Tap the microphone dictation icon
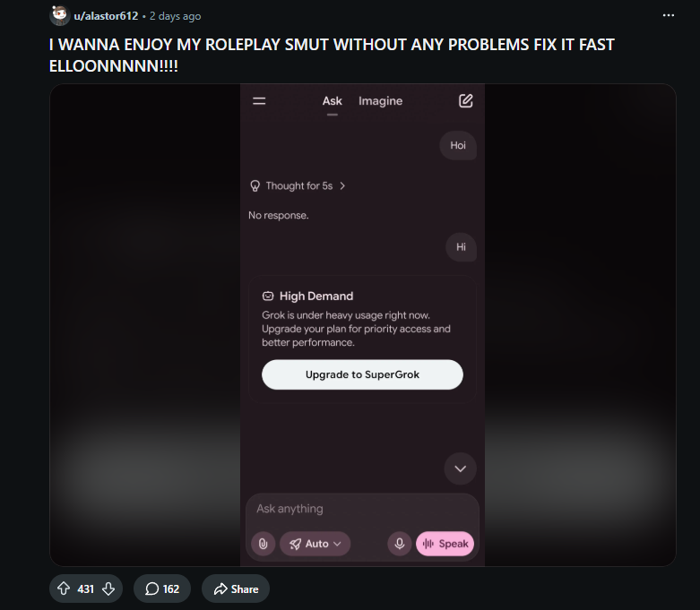 400,544
